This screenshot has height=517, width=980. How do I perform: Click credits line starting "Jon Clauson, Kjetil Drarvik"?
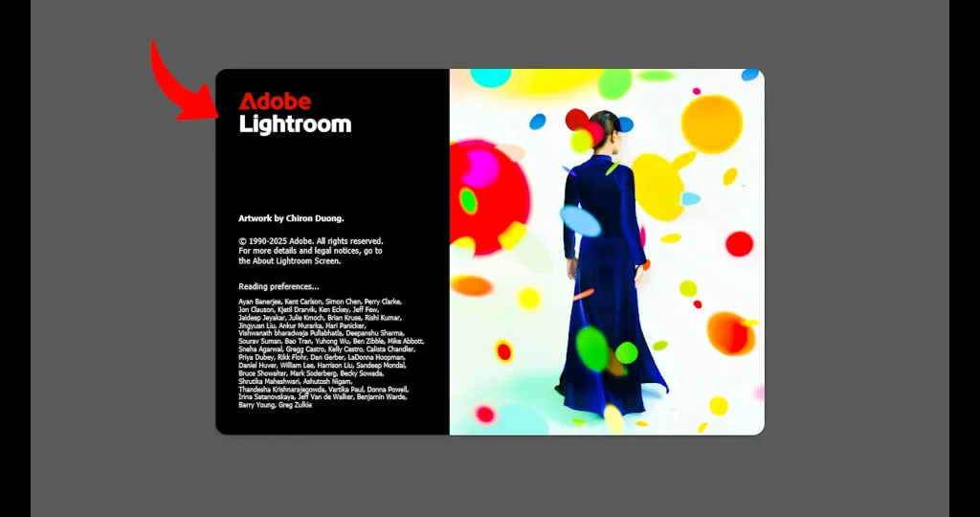(308, 309)
